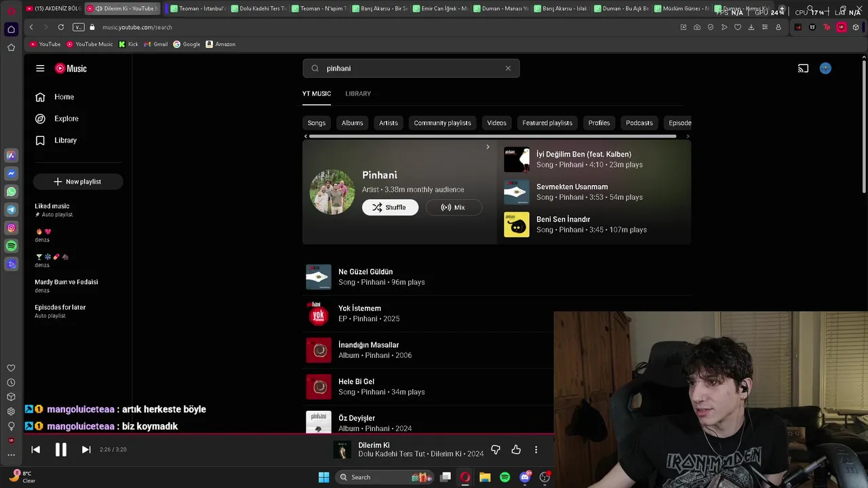Open the Windows Start menu

(x=324, y=477)
